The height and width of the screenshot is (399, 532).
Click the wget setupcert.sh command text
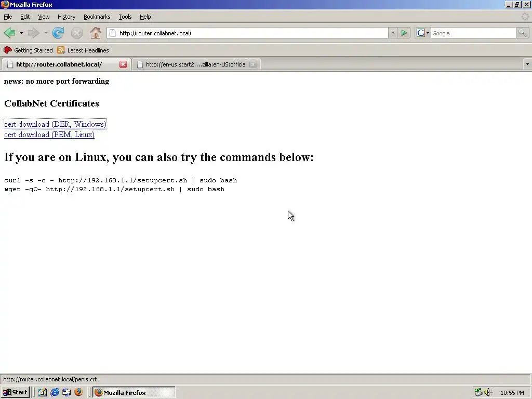coord(114,189)
